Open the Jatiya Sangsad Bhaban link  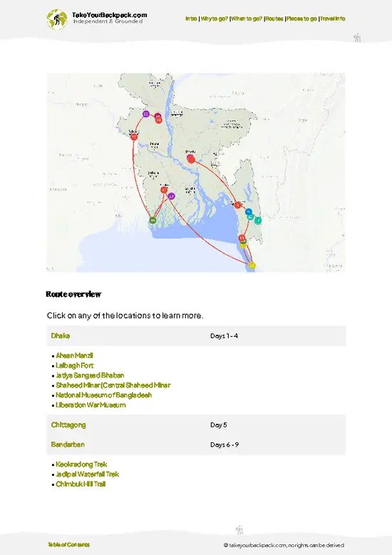[x=90, y=375]
